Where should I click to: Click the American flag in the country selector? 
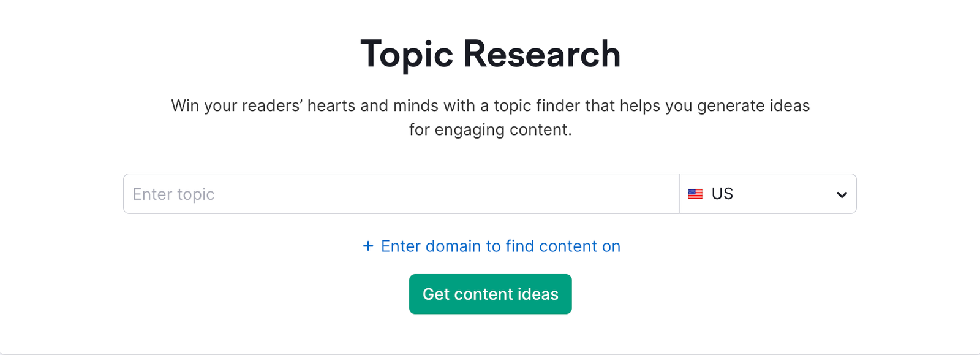pyautogui.click(x=696, y=194)
